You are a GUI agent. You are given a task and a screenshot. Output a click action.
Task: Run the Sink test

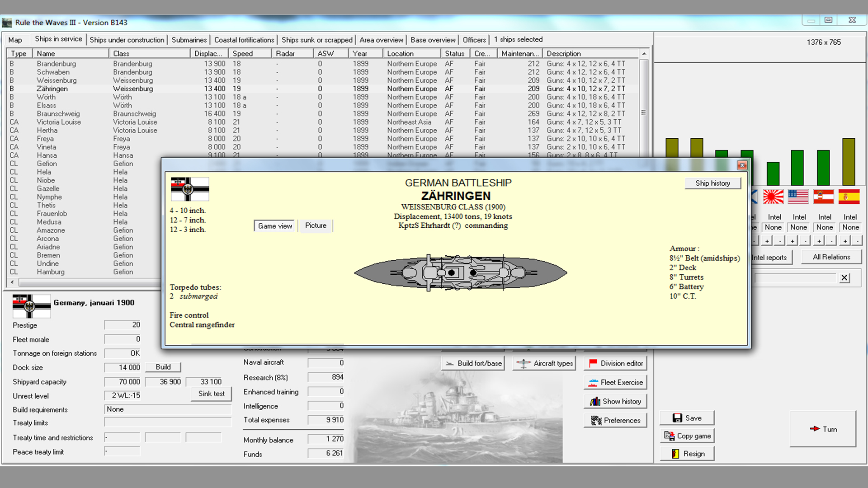click(211, 394)
